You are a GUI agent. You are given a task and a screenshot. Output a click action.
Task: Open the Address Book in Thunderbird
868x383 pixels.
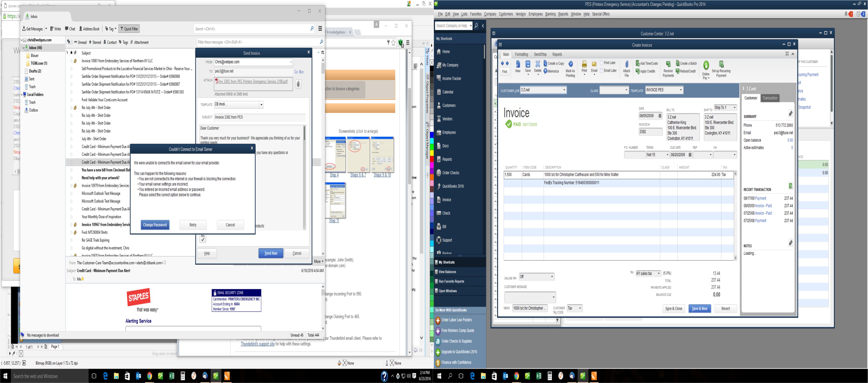[x=89, y=29]
